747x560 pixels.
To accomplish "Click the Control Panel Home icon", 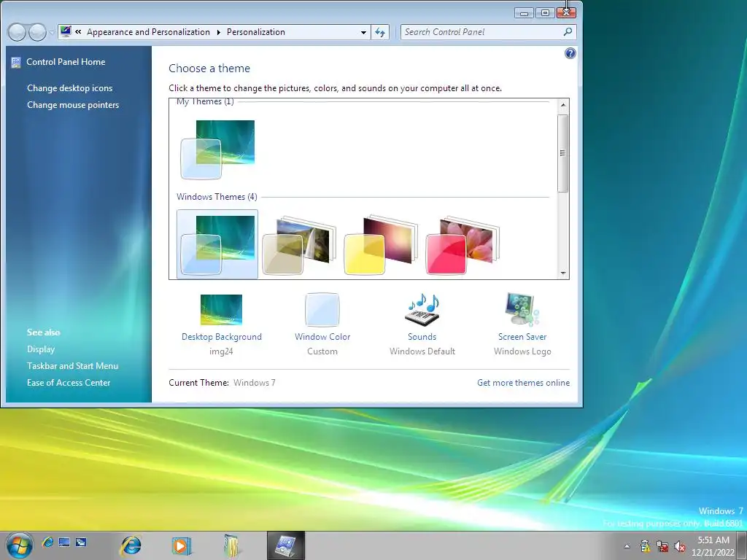I will click(16, 63).
